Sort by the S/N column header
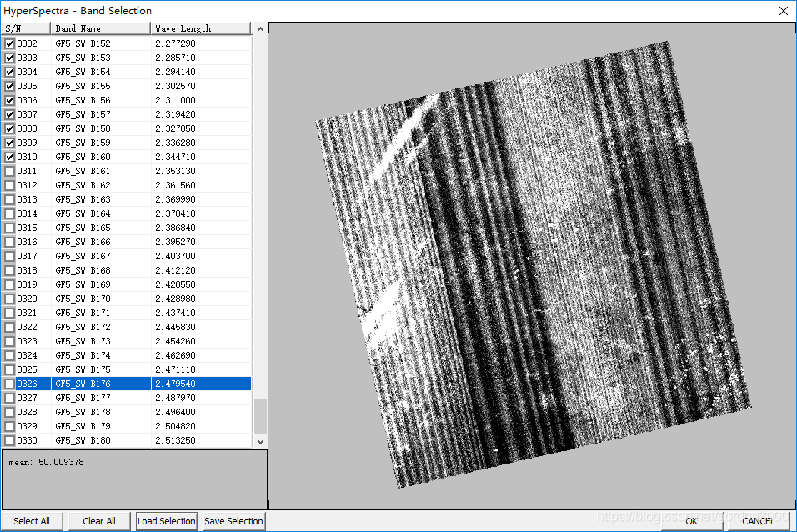Screen dimensions: 797x532 (25, 28)
